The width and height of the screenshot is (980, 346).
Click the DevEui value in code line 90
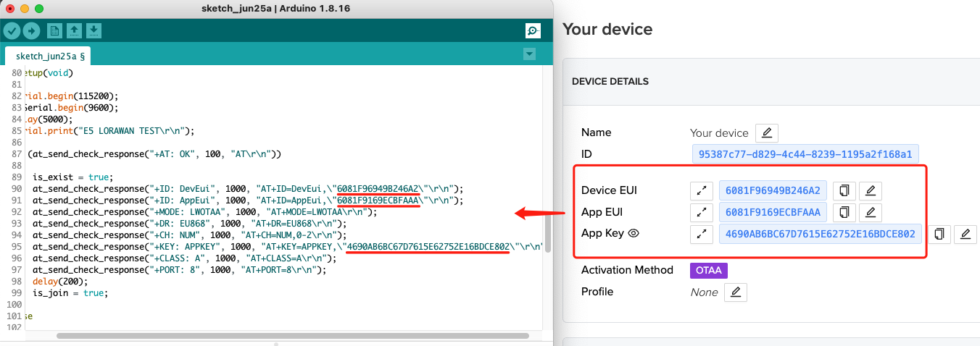pyautogui.click(x=378, y=189)
